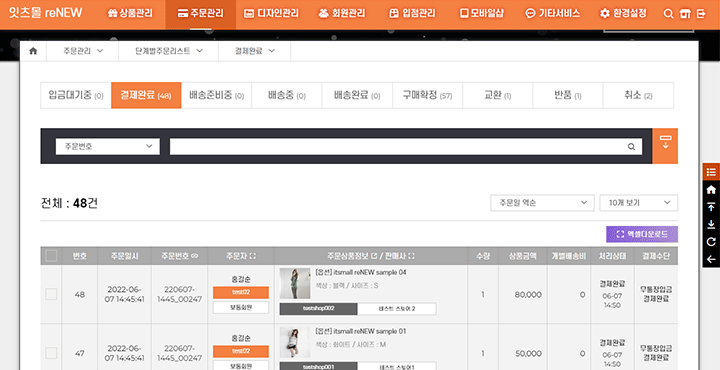Jump to top with side panel arrow

(x=711, y=207)
